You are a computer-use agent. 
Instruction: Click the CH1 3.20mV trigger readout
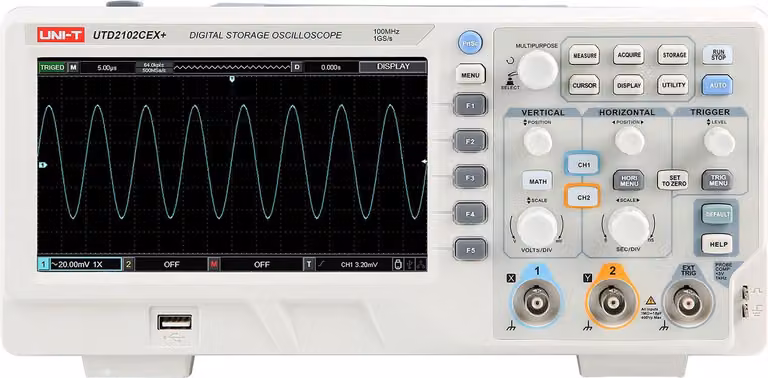point(359,264)
